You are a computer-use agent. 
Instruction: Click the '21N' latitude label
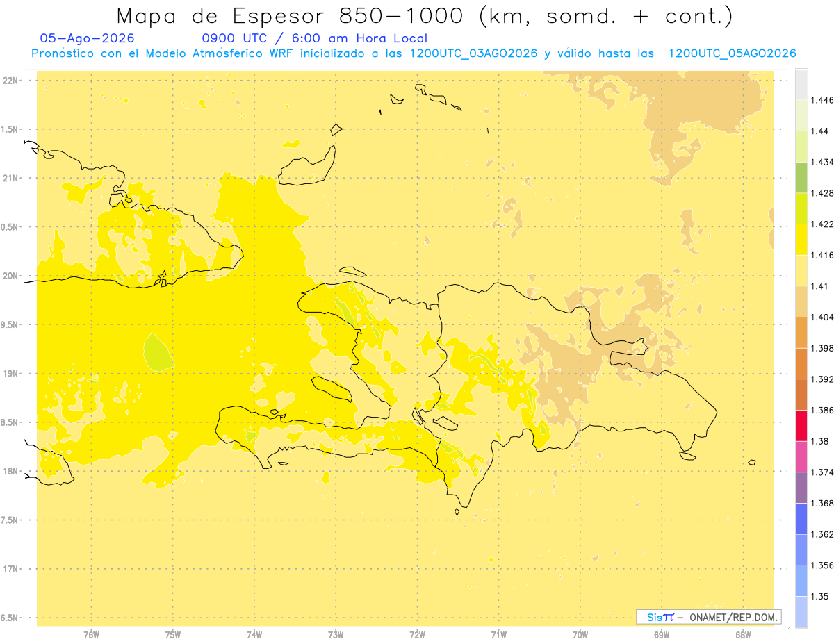(10, 178)
